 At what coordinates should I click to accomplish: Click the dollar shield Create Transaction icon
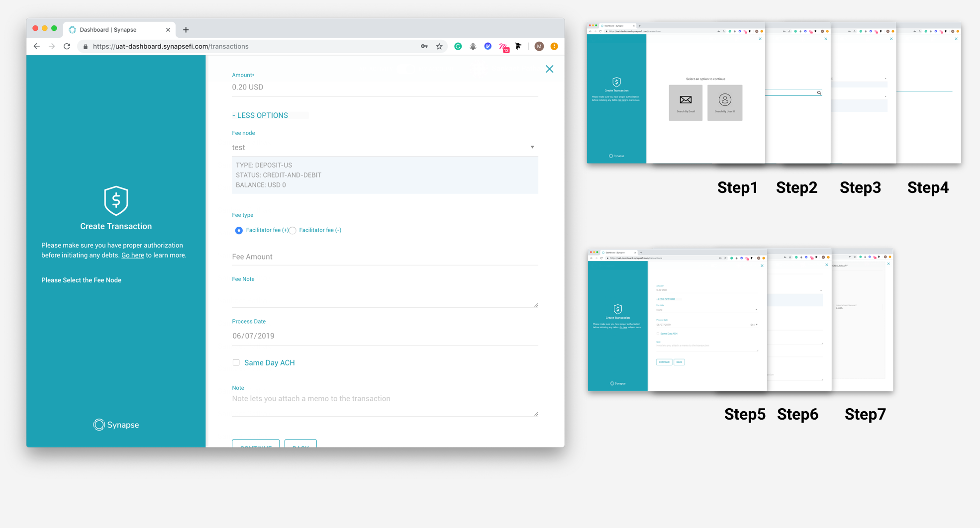(116, 200)
